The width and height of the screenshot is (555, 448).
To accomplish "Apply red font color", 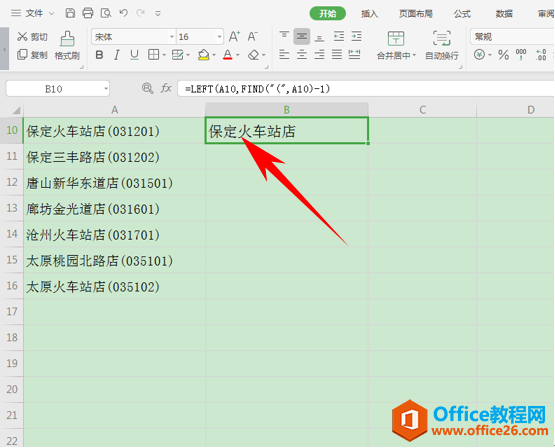I will click(228, 55).
